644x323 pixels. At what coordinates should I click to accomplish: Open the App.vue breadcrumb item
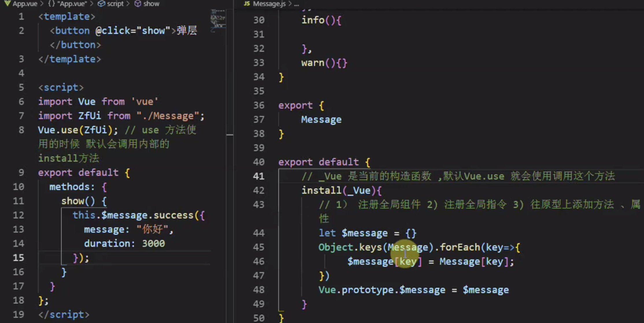tap(25, 3)
